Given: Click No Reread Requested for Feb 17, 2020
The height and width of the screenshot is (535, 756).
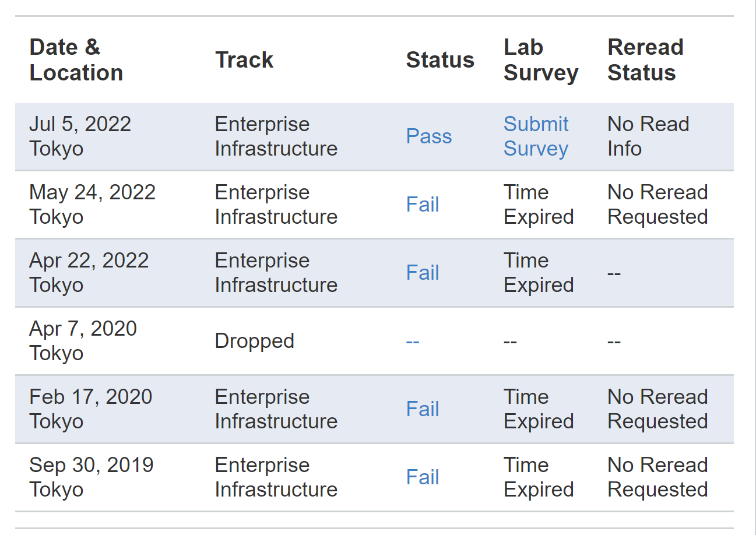Looking at the screenshot, I should tap(657, 409).
